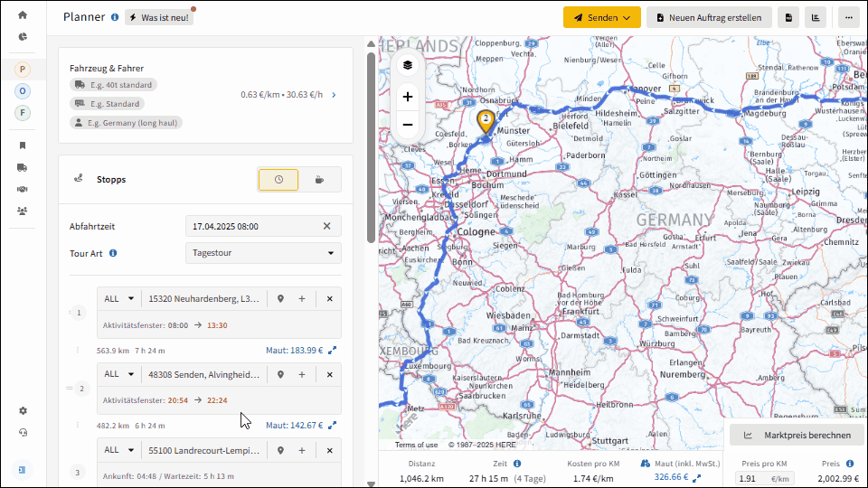Open Terms of use link
The image size is (868, 488).
416,445
